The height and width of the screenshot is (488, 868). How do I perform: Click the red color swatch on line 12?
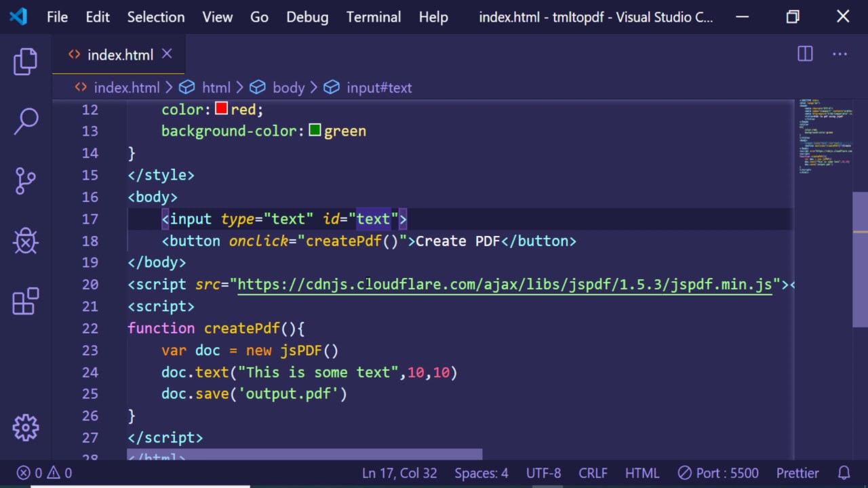click(221, 109)
